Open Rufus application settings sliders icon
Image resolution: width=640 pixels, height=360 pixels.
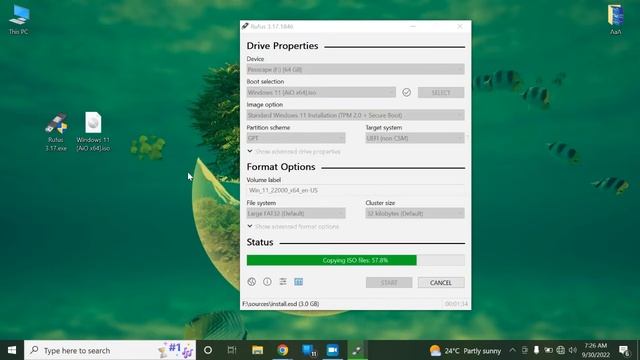(283, 282)
